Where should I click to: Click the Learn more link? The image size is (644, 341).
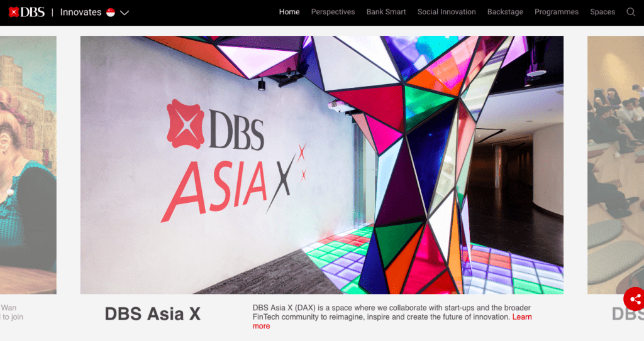pos(522,317)
